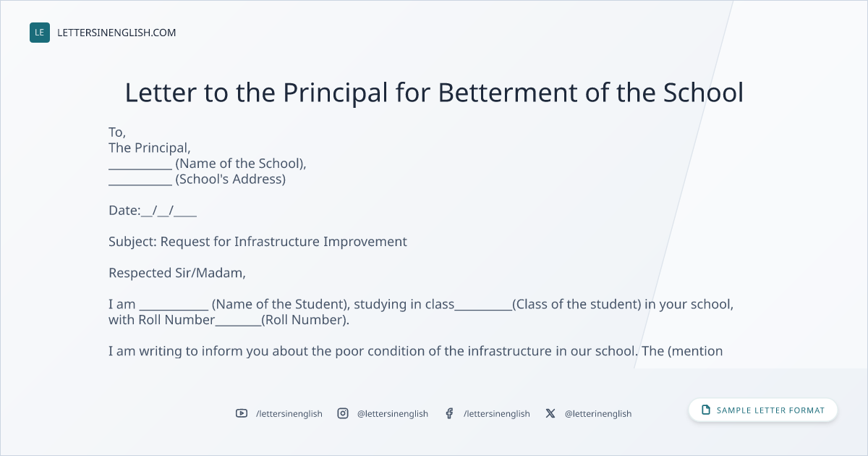The height and width of the screenshot is (456, 868).
Task: Click the X (Twitter) icon
Action: click(550, 413)
